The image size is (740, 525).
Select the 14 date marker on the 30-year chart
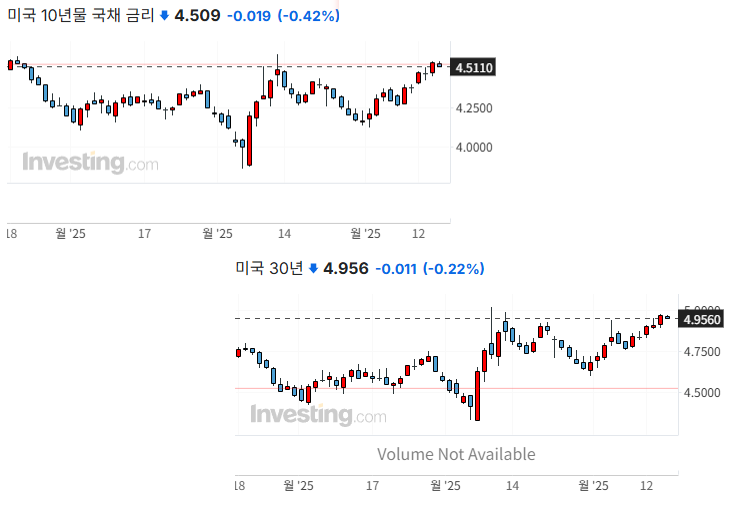coord(513,486)
